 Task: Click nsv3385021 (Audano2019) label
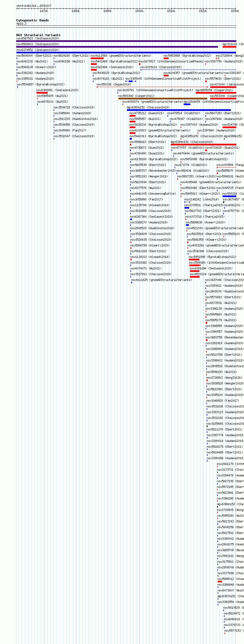click(35, 79)
